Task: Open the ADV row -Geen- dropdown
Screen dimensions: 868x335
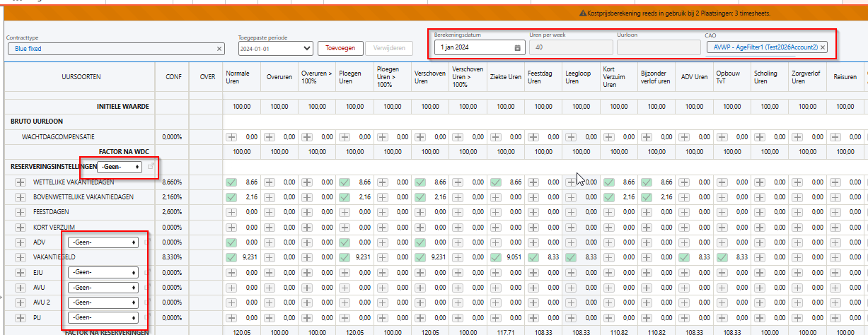Action: (103, 242)
